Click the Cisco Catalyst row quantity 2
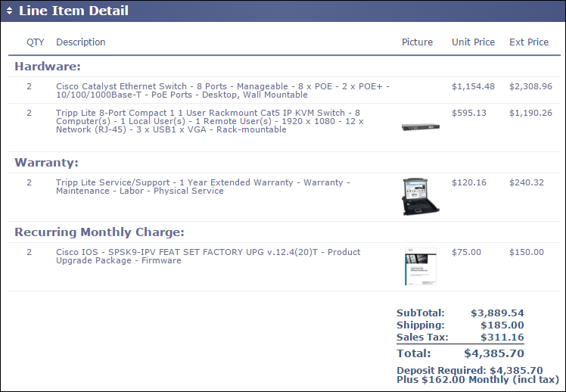This screenshot has width=566, height=392. tap(30, 86)
